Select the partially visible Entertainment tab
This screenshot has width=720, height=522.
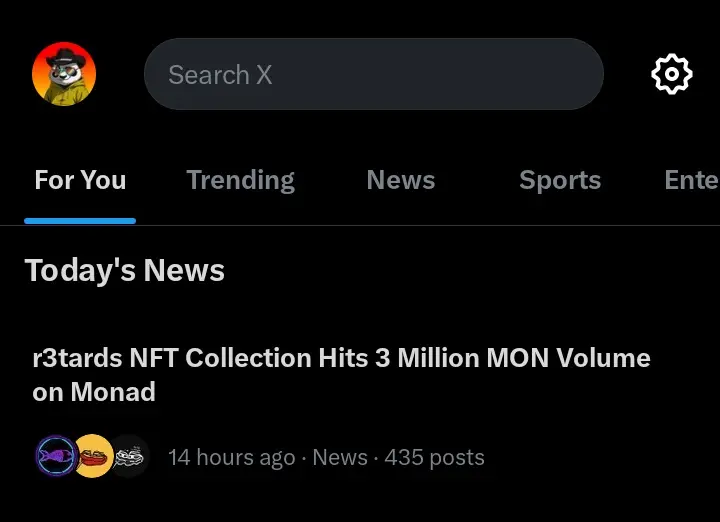click(692, 180)
